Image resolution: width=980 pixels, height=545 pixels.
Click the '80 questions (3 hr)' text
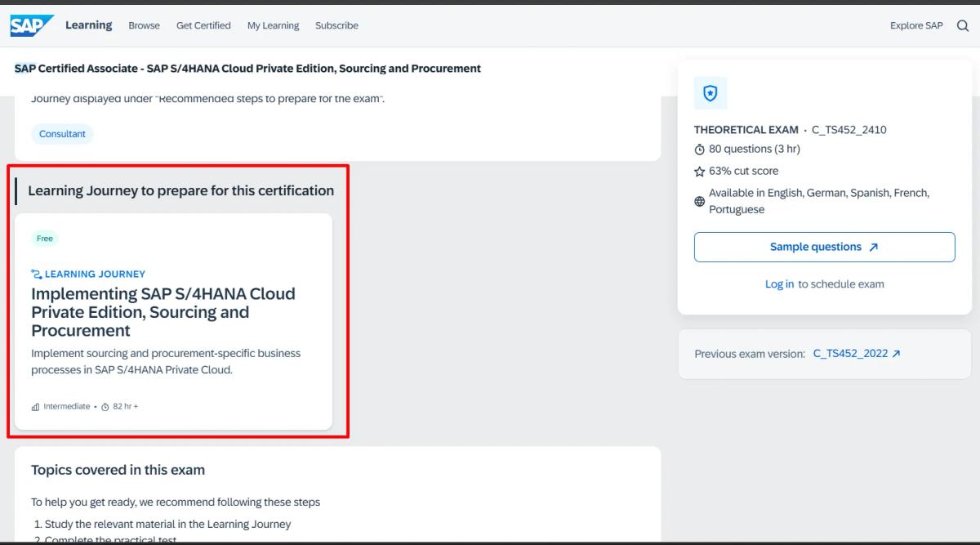[x=754, y=149]
